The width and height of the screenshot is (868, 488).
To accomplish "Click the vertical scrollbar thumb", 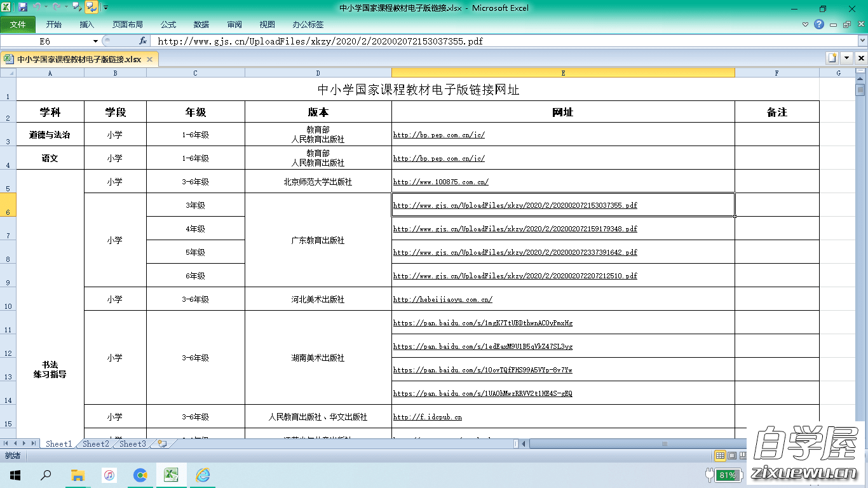I will click(860, 90).
